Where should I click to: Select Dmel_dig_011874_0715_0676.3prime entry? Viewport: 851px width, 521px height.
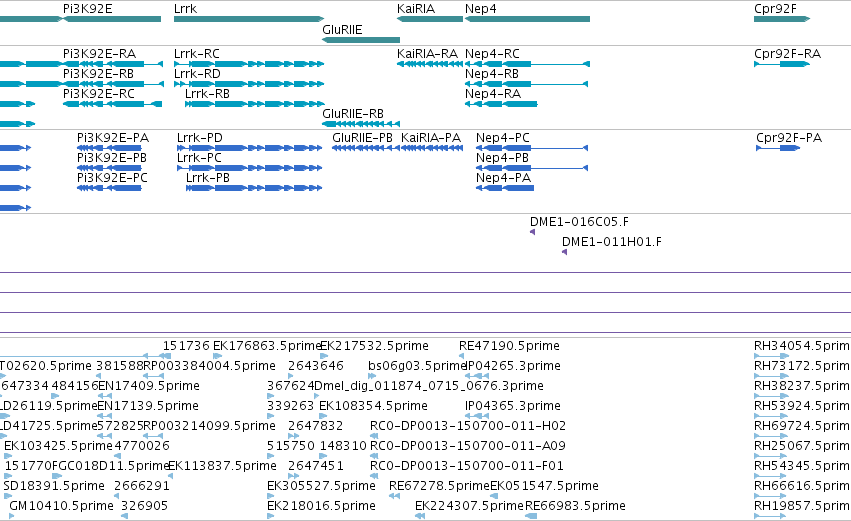[429, 386]
